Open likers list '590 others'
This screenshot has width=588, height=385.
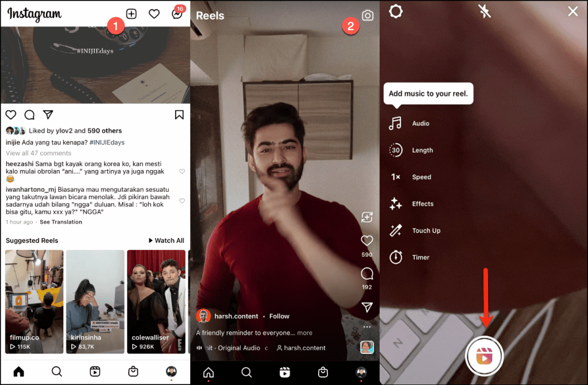click(105, 130)
